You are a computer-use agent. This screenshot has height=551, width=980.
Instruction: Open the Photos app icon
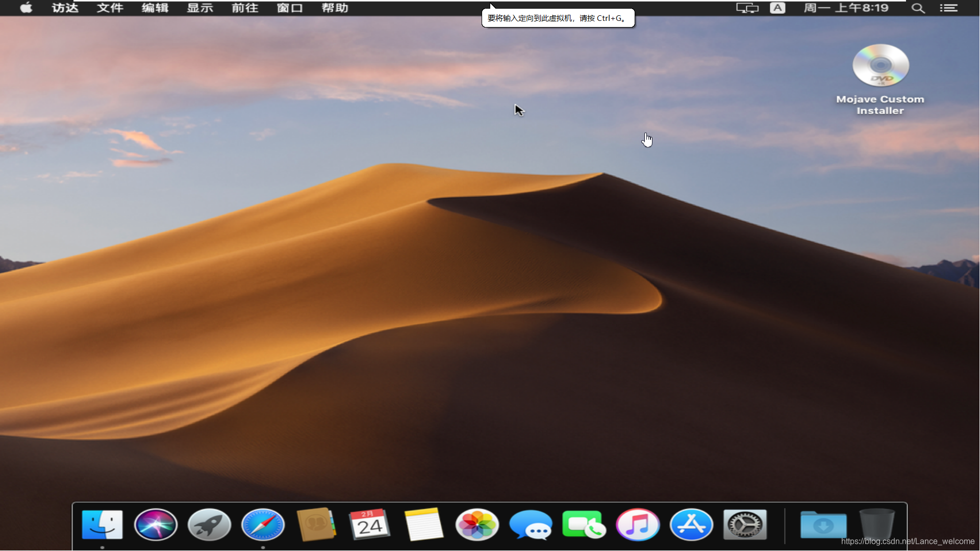coord(477,524)
